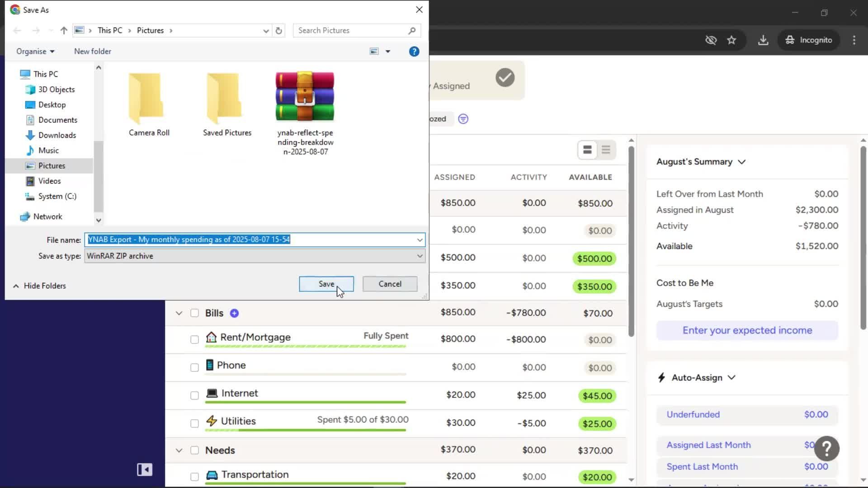Tick the Internet category checkbox
The image size is (868, 488).
click(194, 396)
